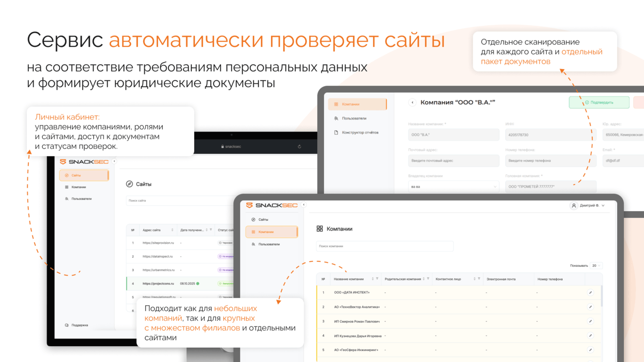Click the site address https://urbanmetrics.ru
The image size is (644, 362).
tap(159, 270)
